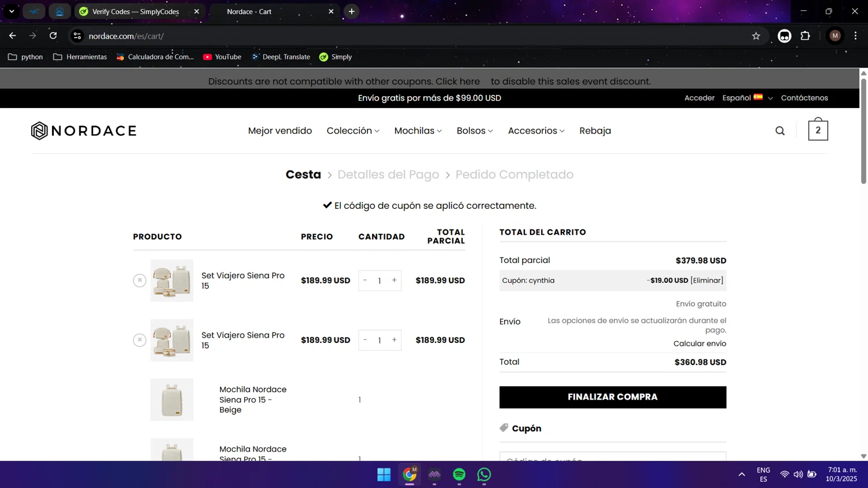
Task: Expand the Bolsos menu
Action: pos(475,131)
